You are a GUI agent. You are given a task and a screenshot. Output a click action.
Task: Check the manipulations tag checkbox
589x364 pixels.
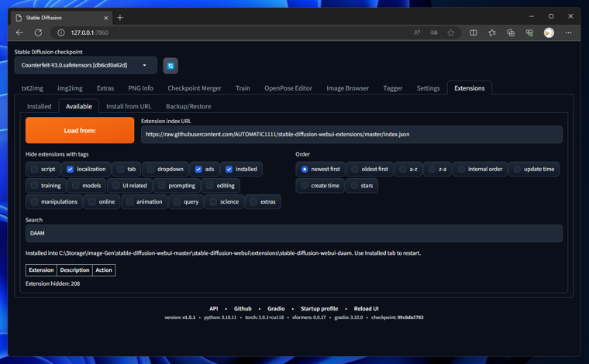[x=34, y=202]
